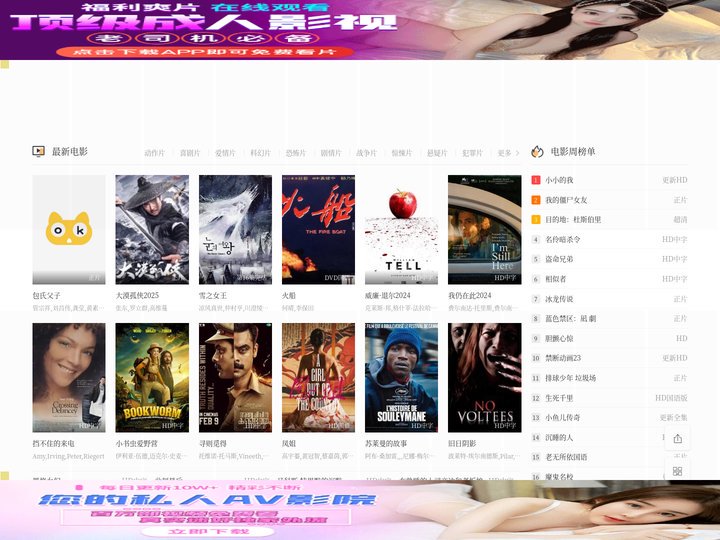The width and height of the screenshot is (720, 540).
Task: Click the floating grid menu icon
Action: pos(677,471)
